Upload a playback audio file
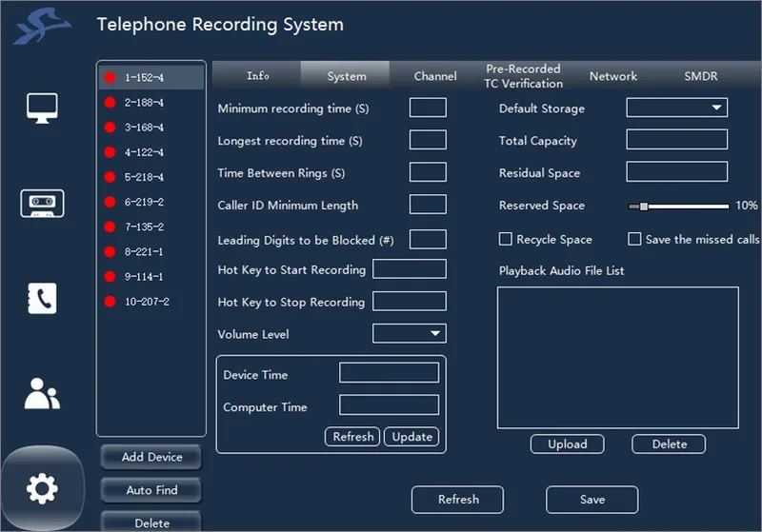 (x=567, y=443)
